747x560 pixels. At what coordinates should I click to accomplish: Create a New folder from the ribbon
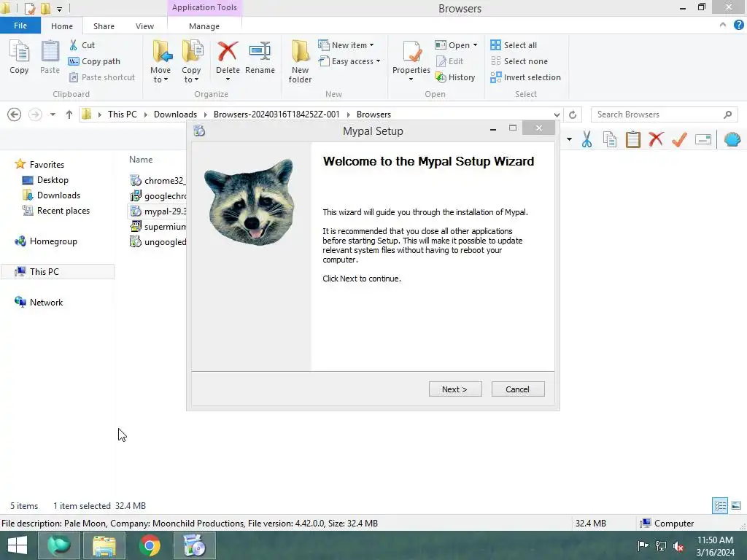point(300,61)
